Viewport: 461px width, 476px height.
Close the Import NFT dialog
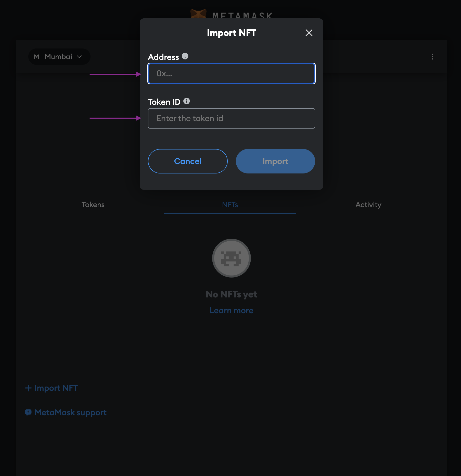click(x=309, y=33)
